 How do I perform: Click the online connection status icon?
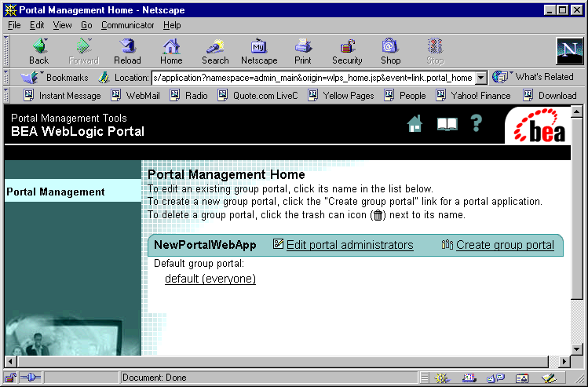31,378
